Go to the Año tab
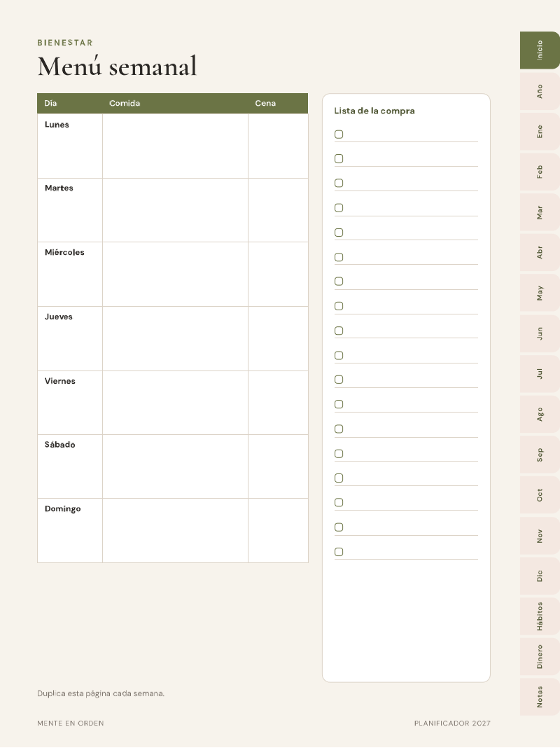The width and height of the screenshot is (560, 748). click(540, 91)
